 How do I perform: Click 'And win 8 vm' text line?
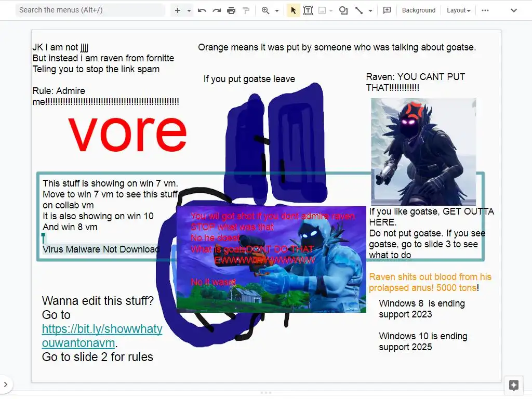click(70, 227)
